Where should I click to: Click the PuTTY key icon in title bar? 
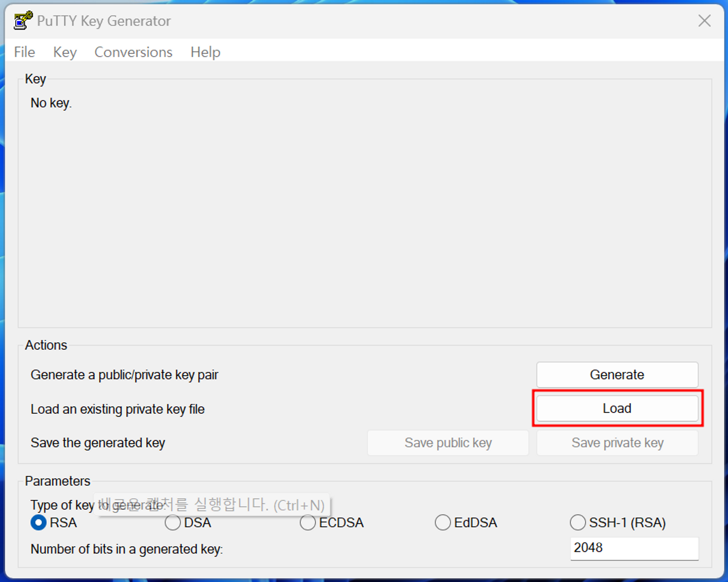pyautogui.click(x=23, y=20)
